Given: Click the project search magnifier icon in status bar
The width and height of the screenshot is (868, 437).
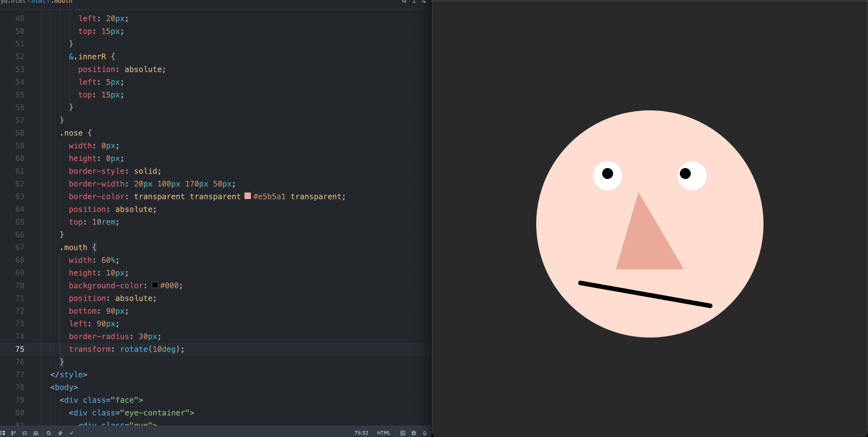Looking at the screenshot, I should tap(49, 433).
